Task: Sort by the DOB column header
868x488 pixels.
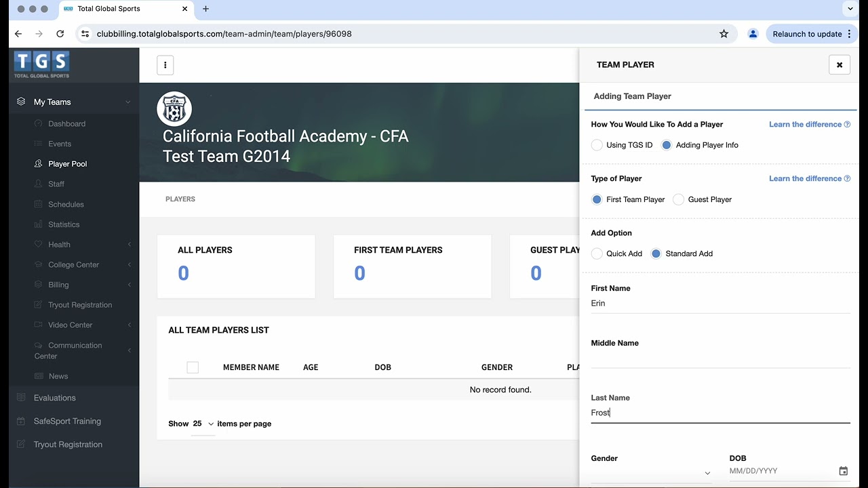Action: pyautogui.click(x=382, y=367)
